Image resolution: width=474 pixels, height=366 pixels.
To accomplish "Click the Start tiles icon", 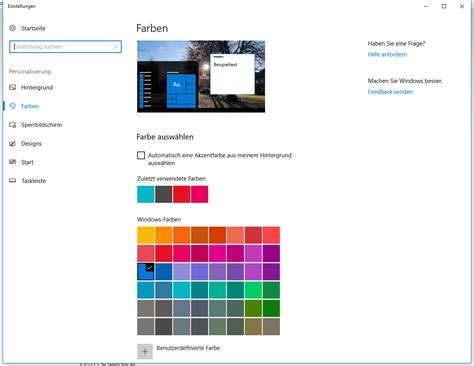I will coord(13,162).
